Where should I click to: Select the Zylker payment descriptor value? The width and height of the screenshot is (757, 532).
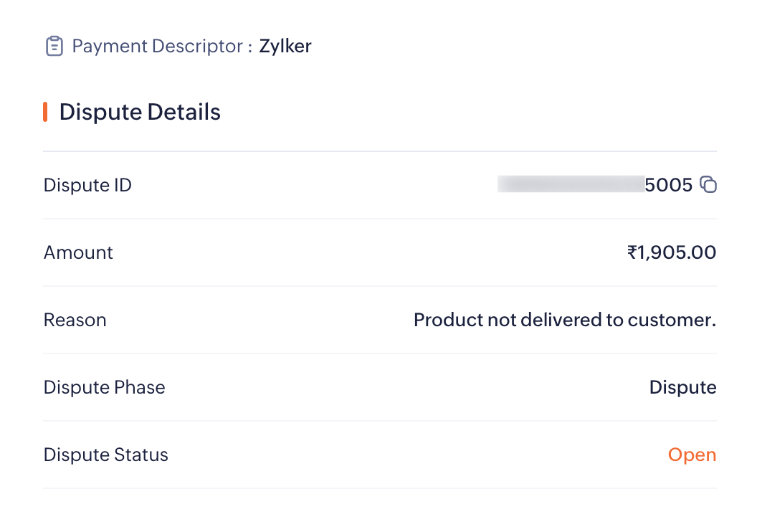[x=285, y=47]
